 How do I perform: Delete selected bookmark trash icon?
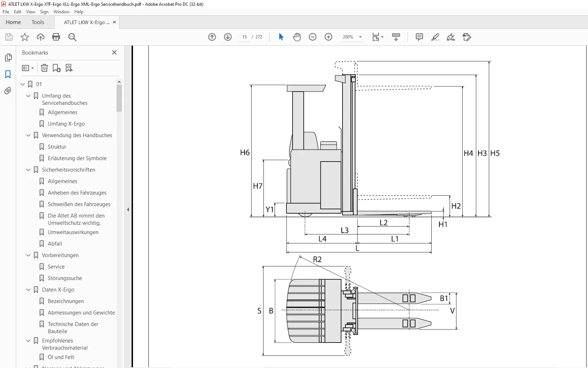coord(44,68)
